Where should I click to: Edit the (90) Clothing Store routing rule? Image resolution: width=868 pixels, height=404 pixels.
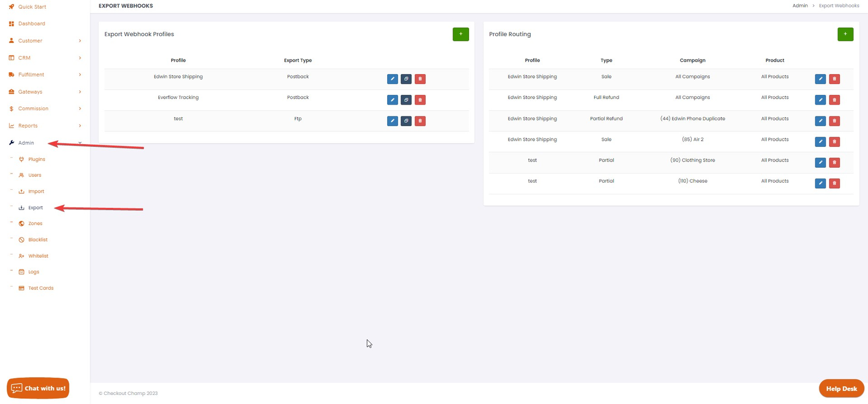820,162
